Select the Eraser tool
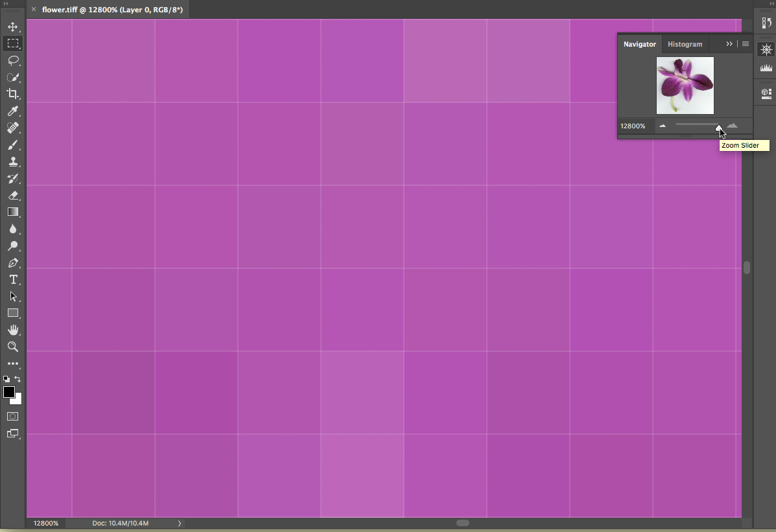 pos(12,195)
